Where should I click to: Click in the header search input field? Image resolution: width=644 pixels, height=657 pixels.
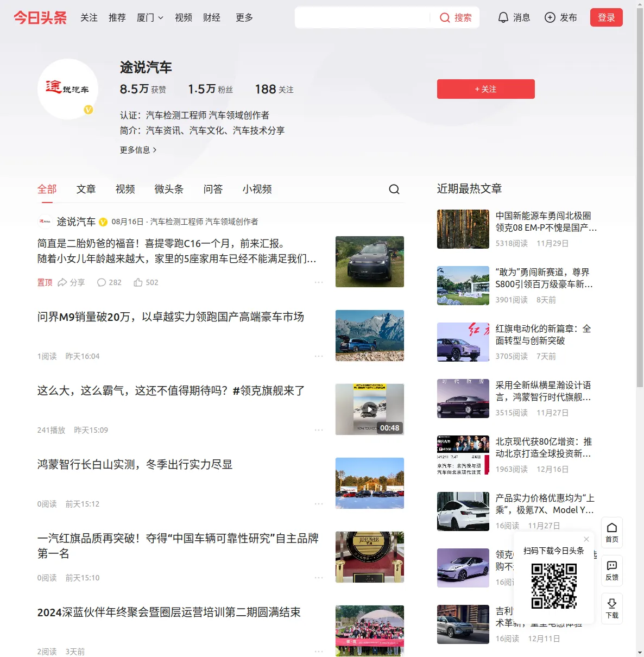(x=362, y=17)
